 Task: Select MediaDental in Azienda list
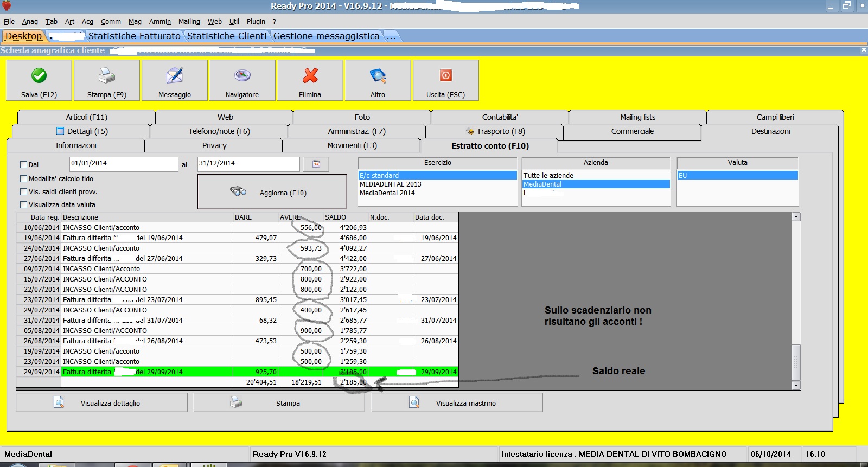[596, 184]
